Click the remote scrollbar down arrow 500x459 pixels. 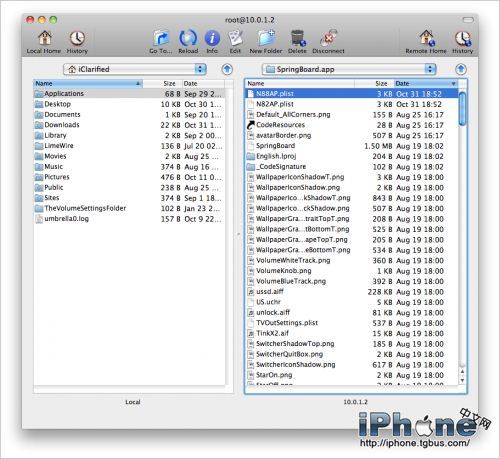462,380
